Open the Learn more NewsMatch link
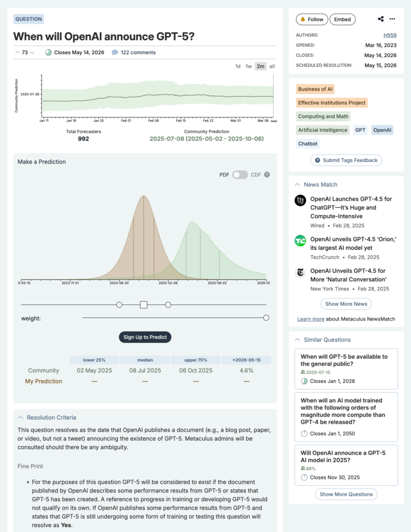This screenshot has width=411, height=532. coord(311,320)
